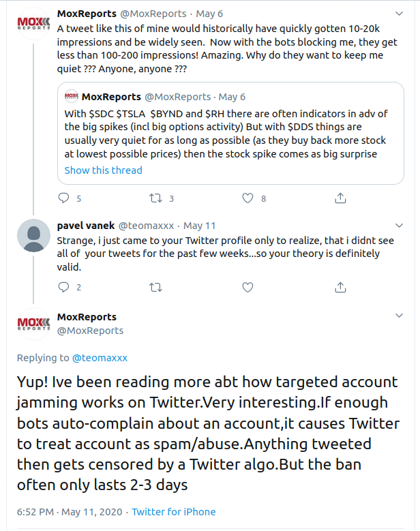This screenshot has height=531, width=420.
Task: Open MoxReports avatar on the reply tweet
Action: pyautogui.click(x=33, y=324)
